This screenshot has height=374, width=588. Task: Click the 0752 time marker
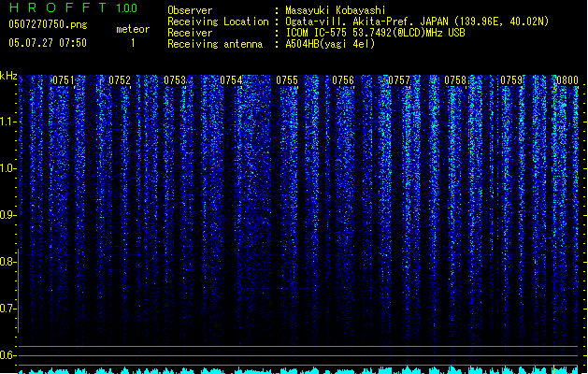pyautogui.click(x=120, y=80)
